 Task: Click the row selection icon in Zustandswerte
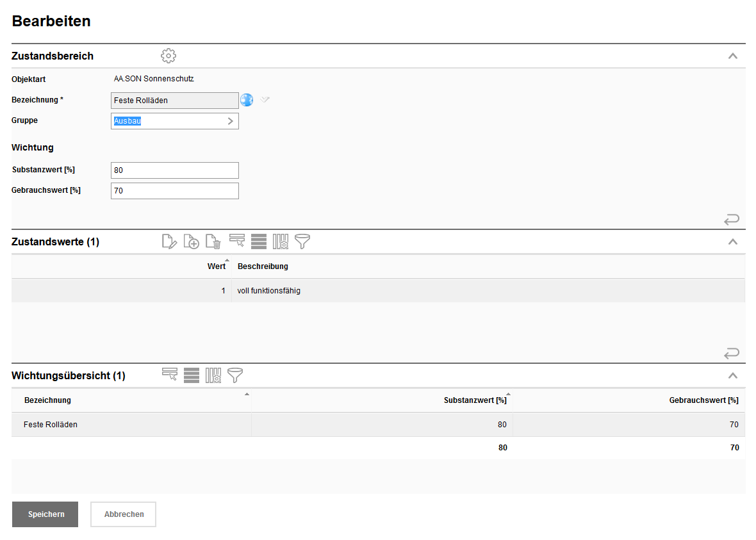coord(237,241)
